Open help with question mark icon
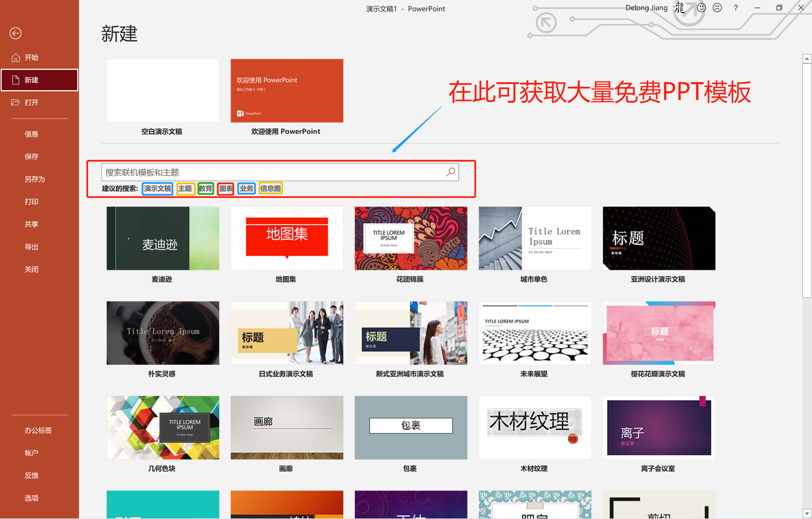Screen dimensions: 812x519 (x=736, y=8)
